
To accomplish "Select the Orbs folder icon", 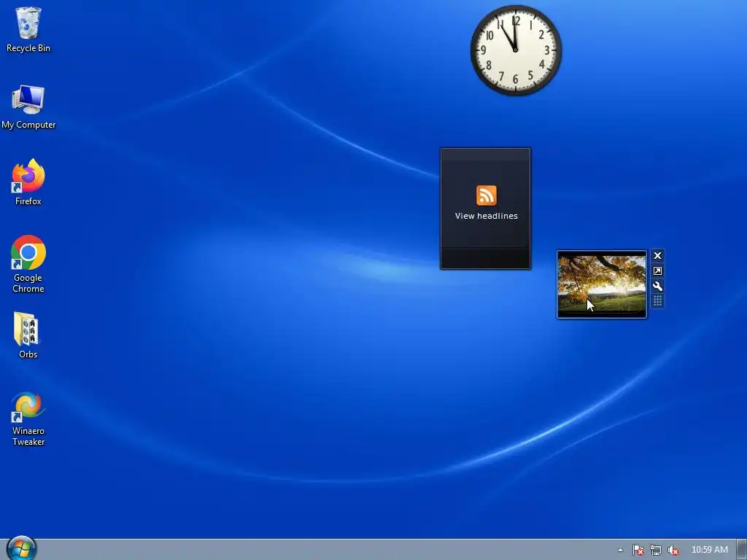I will click(x=28, y=335).
